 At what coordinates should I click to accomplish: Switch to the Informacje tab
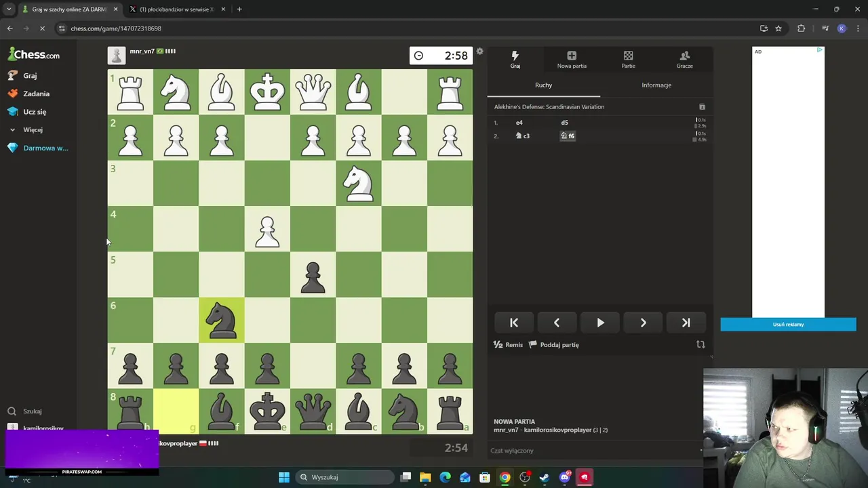pyautogui.click(x=656, y=85)
